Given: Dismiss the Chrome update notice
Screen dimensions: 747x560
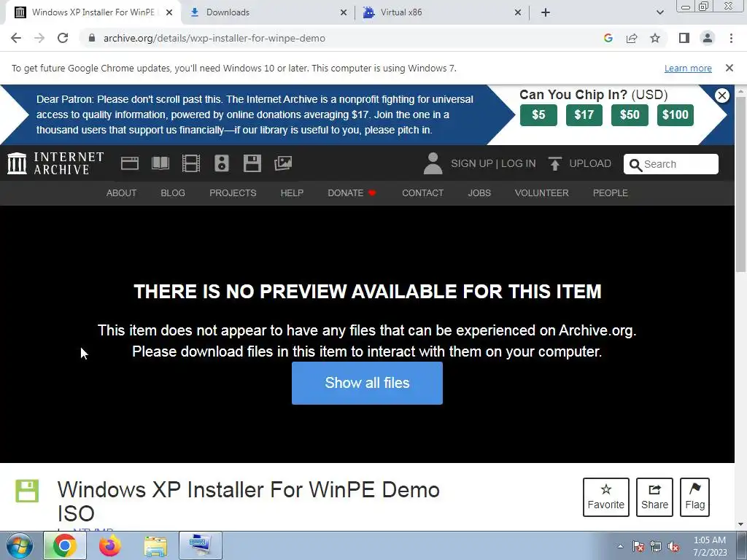Looking at the screenshot, I should (729, 68).
